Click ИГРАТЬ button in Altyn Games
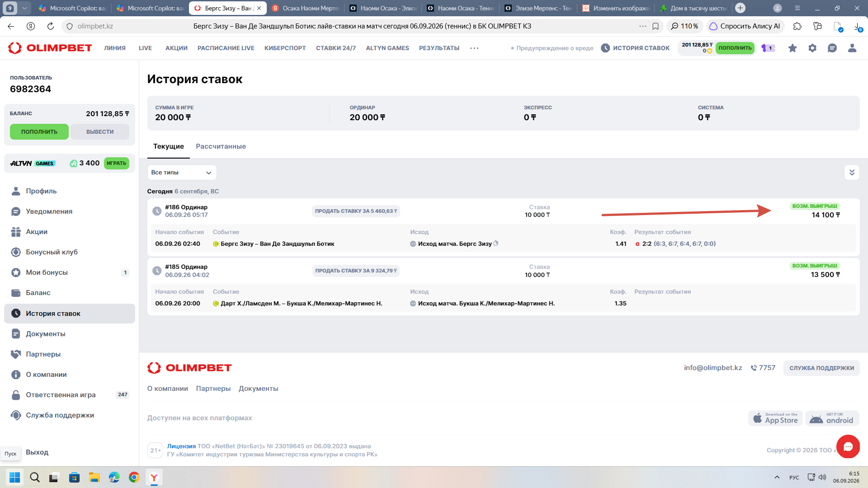The image size is (868, 488). click(x=116, y=163)
